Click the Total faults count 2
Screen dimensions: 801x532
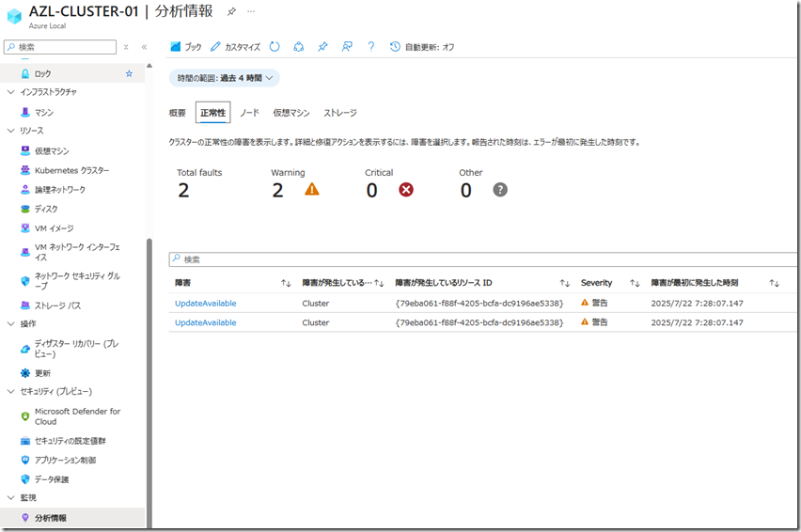pyautogui.click(x=184, y=191)
